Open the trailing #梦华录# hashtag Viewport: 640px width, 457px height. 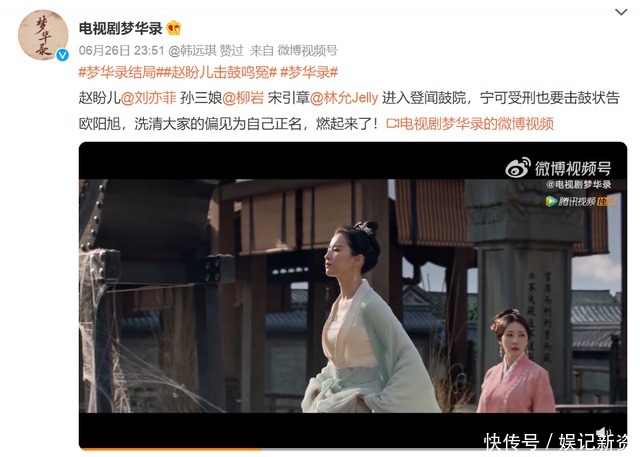[309, 72]
